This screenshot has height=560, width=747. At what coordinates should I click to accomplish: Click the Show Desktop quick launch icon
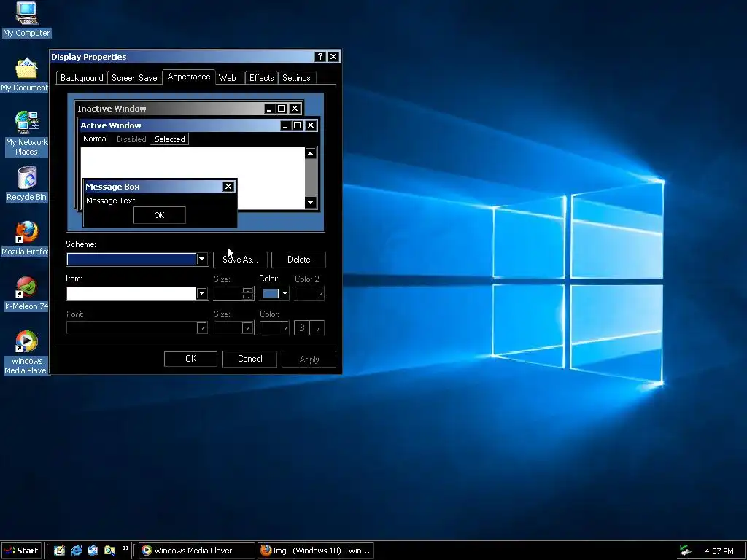pos(59,551)
